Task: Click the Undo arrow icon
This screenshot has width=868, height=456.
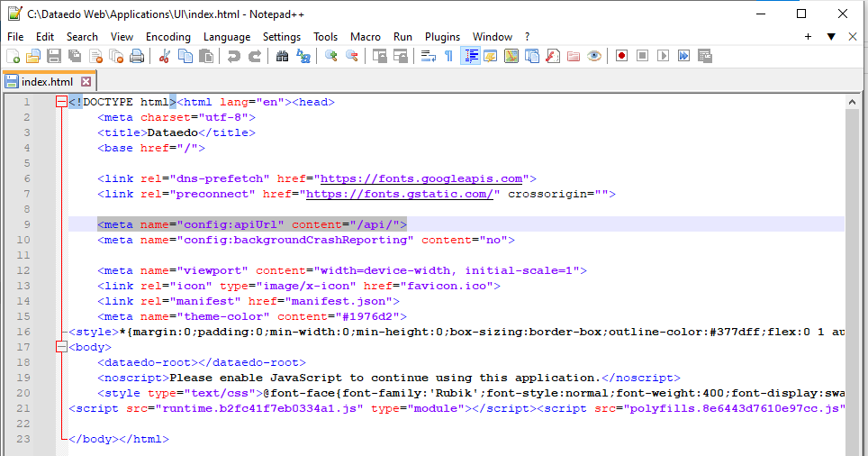Action: tap(233, 56)
